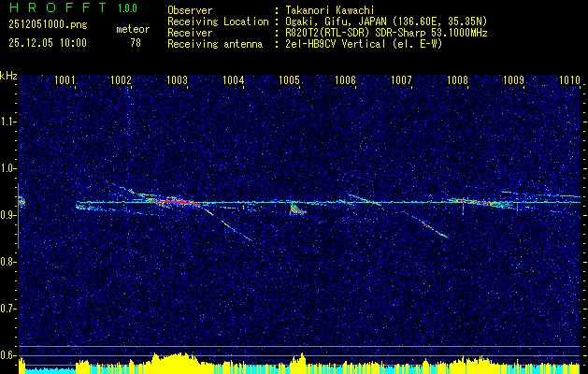Click the red meteor echo near 1003
588x374 pixels.
(173, 202)
